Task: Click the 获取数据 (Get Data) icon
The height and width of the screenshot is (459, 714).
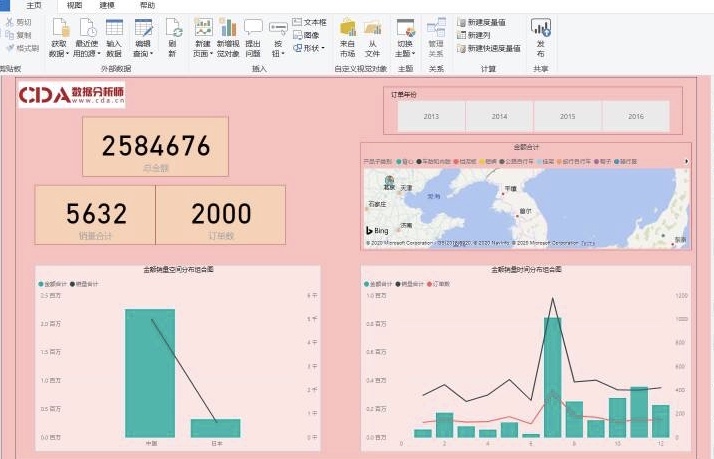Action: (x=60, y=27)
